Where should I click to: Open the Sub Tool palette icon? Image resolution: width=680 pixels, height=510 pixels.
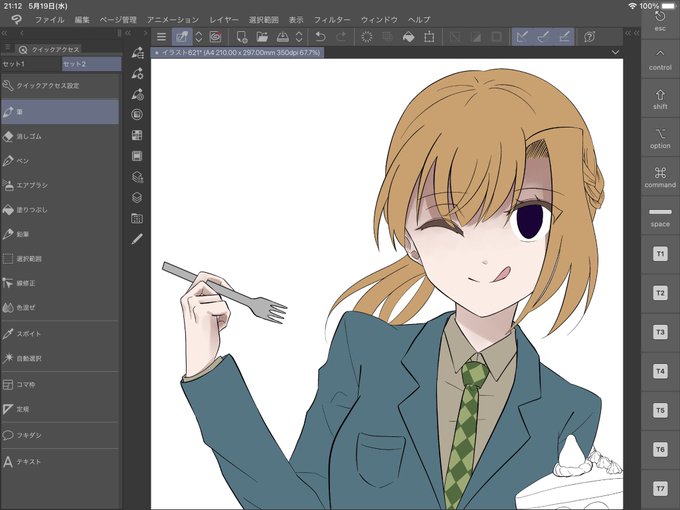coord(137,52)
